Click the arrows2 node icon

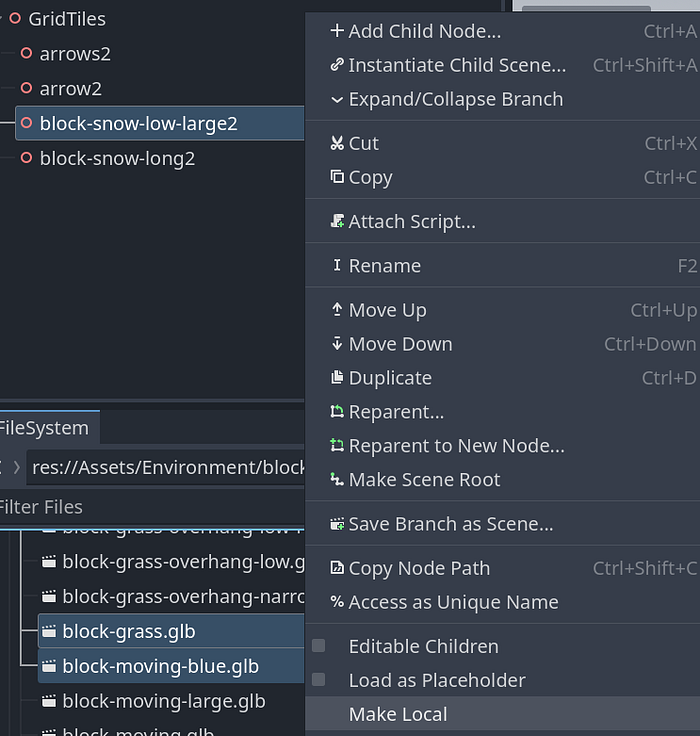[x=27, y=54]
